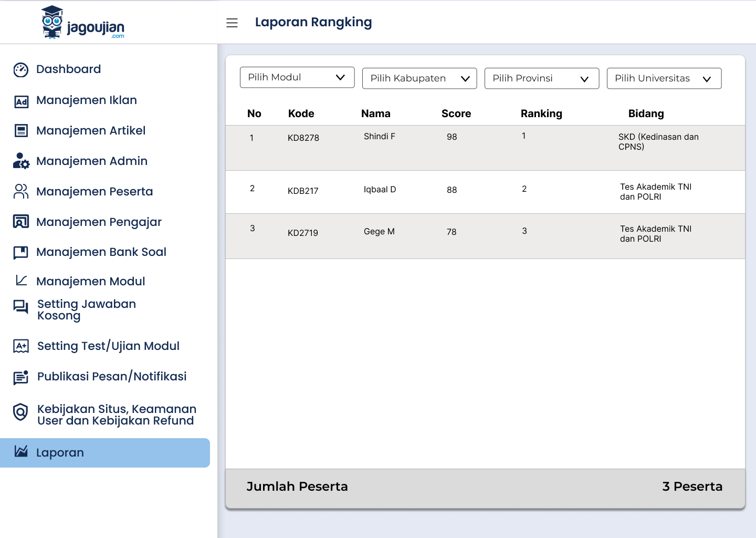This screenshot has width=756, height=538.
Task: Click the code KD8278
Action: [303, 138]
